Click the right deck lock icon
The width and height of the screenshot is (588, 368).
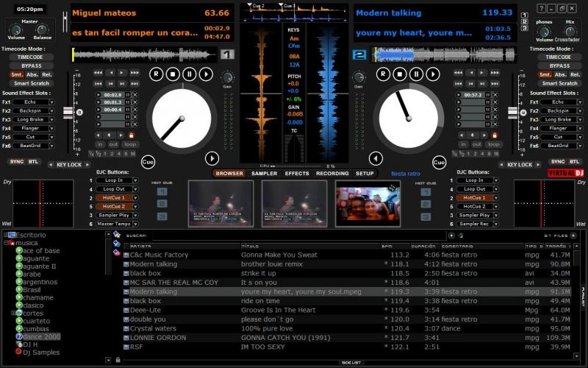(494, 135)
